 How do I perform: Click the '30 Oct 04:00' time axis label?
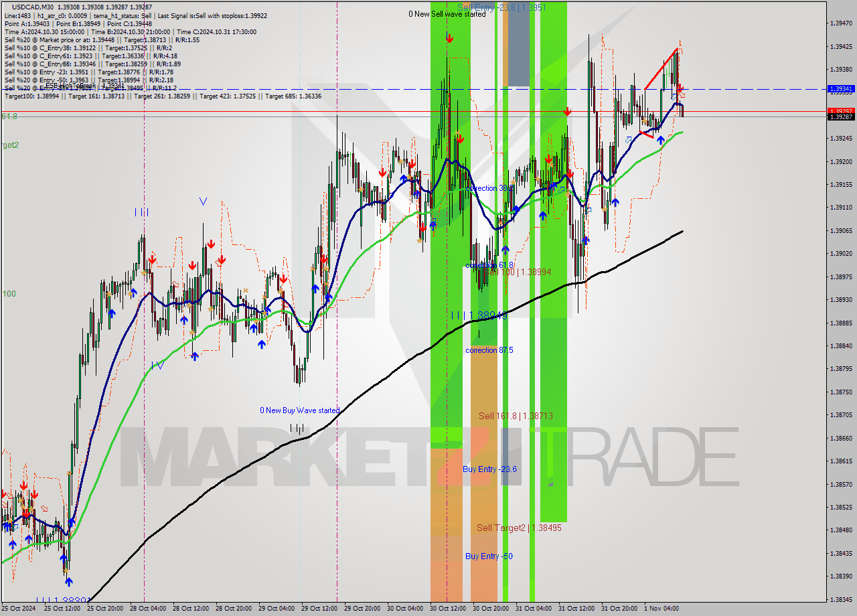pos(405,609)
